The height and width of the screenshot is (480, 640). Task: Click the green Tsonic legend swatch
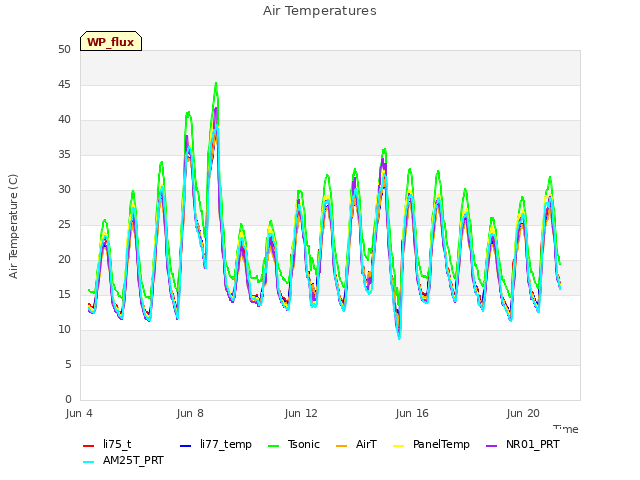[x=274, y=445]
